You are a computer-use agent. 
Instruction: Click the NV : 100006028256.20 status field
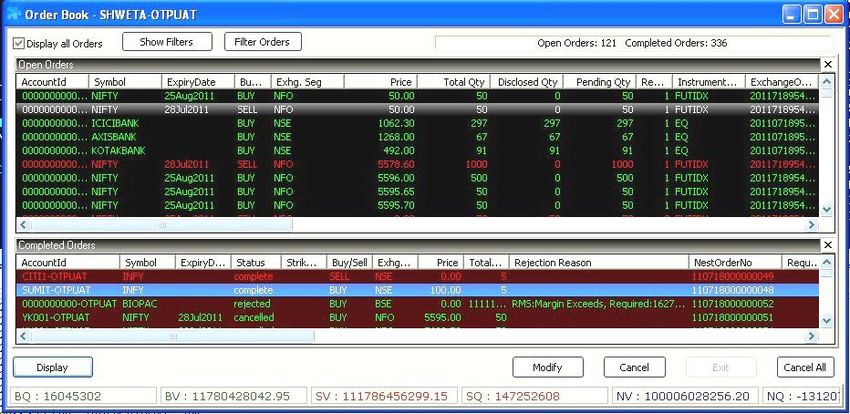tap(685, 396)
